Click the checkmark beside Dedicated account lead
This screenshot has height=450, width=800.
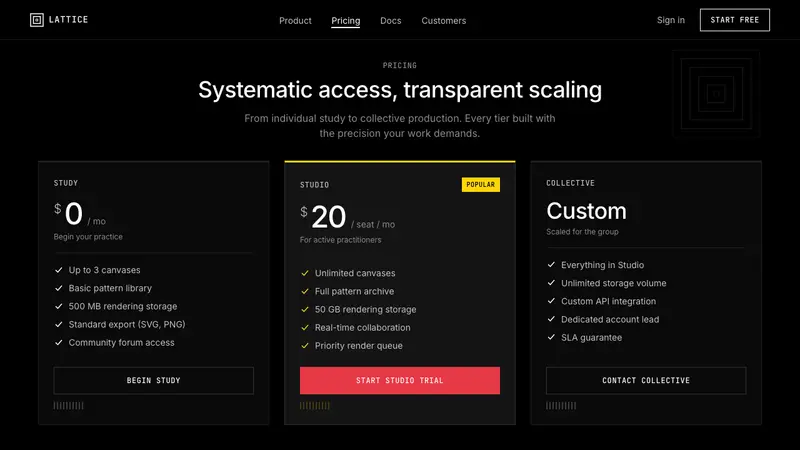tap(551, 319)
